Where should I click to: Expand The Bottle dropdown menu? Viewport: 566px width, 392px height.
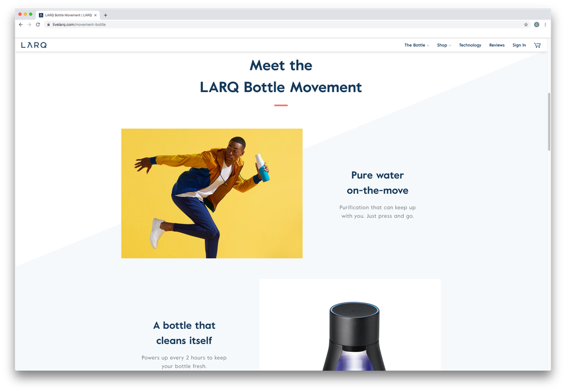[417, 45]
